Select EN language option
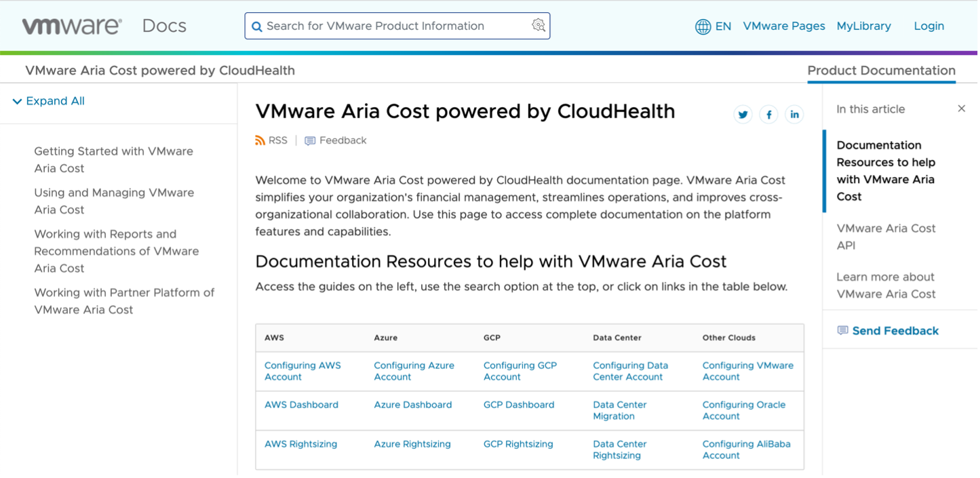Viewport: 980px width, 478px height. (723, 26)
